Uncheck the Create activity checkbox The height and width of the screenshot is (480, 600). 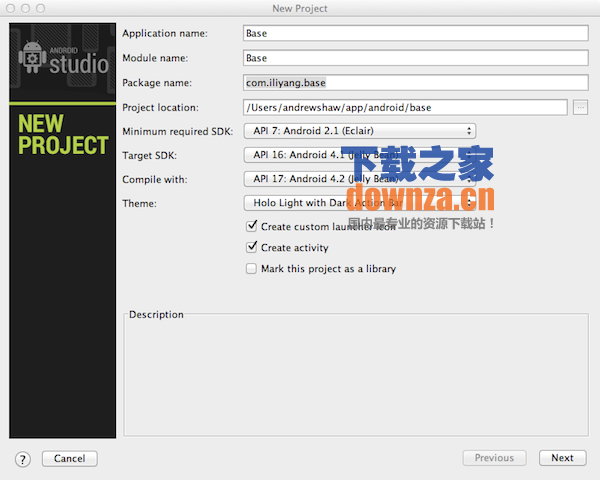coord(251,247)
